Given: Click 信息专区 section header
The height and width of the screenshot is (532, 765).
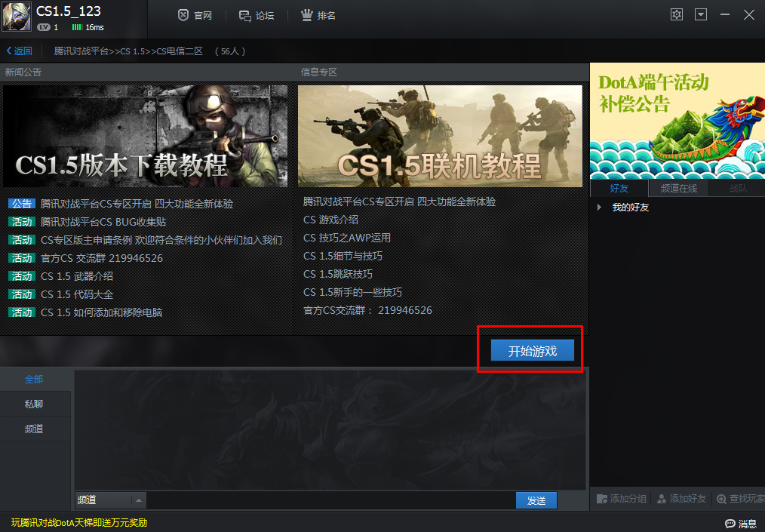Looking at the screenshot, I should pyautogui.click(x=319, y=72).
